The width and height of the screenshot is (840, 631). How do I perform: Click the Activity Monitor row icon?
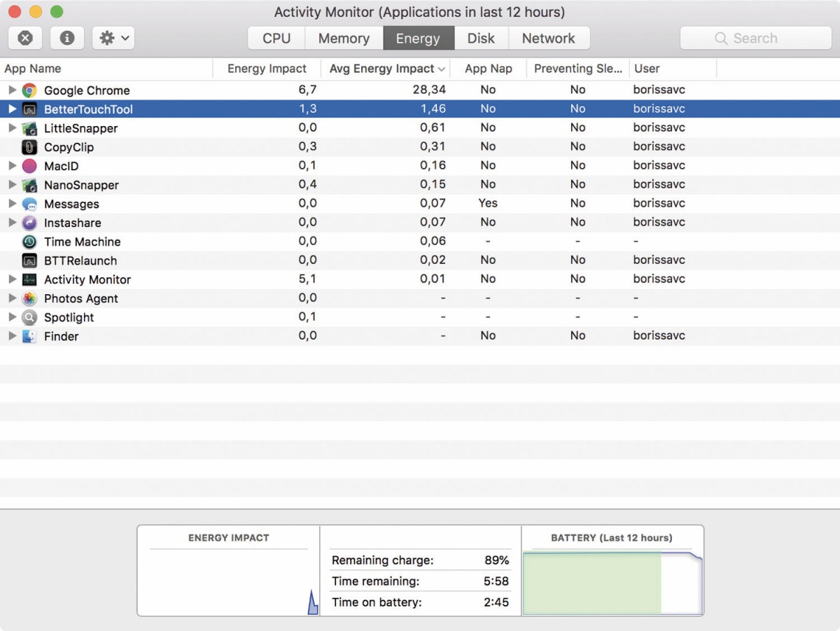click(29, 279)
